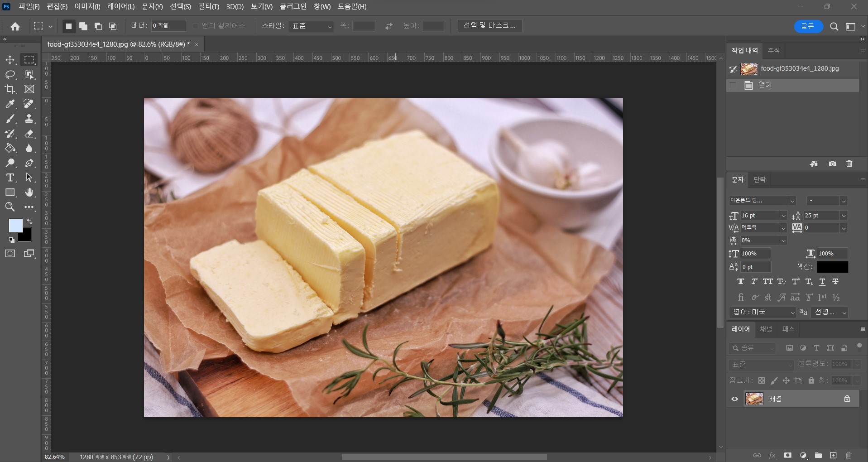Create a new group folder icon
The image size is (868, 462).
point(818,455)
